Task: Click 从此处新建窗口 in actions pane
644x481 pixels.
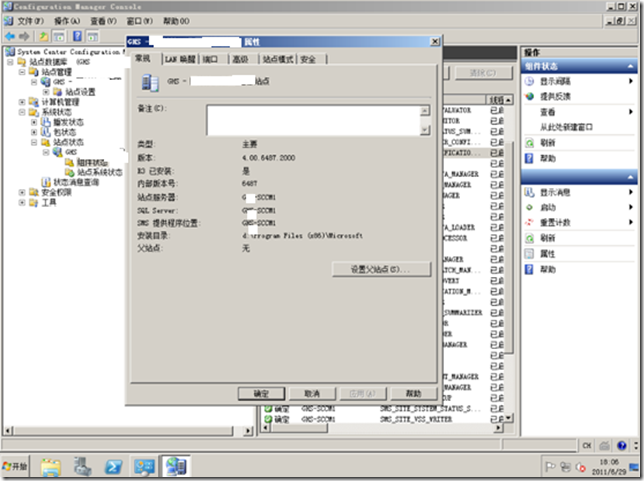Action: point(566,127)
